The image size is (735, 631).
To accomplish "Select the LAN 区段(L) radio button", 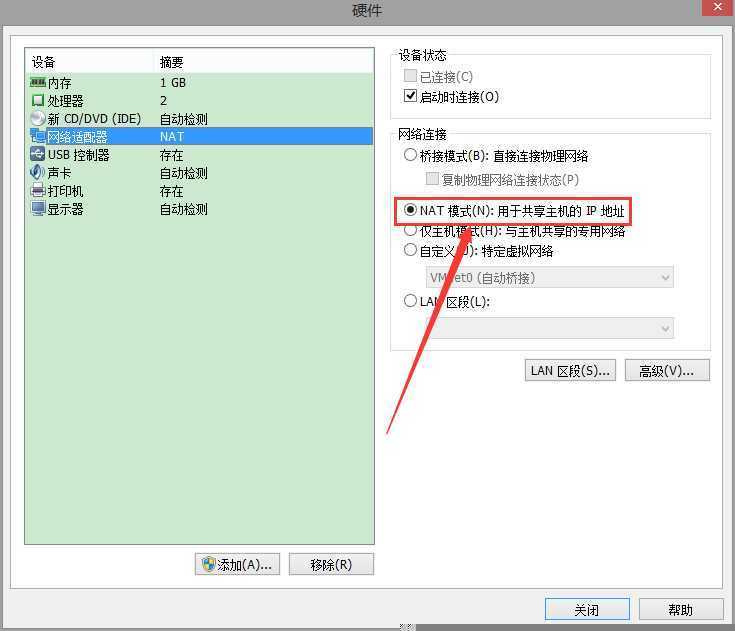I will 410,300.
